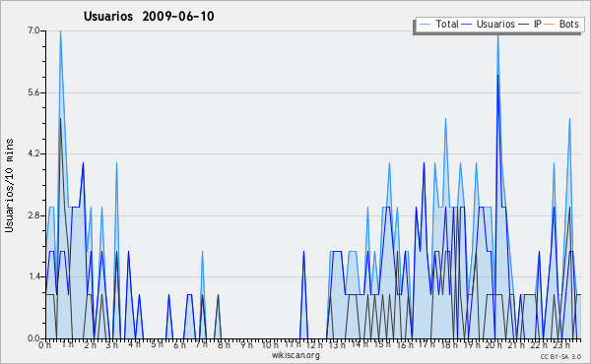Click the 'CC BY-SA 3.0' license text
The width and height of the screenshot is (591, 364).
(560, 356)
